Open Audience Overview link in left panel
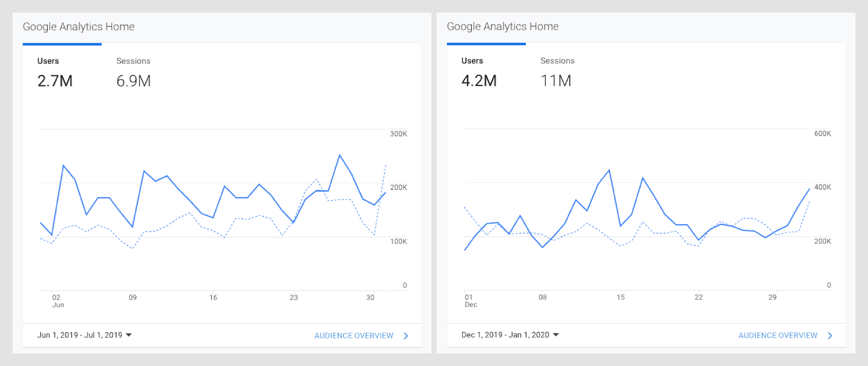The height and width of the screenshot is (366, 868). pyautogui.click(x=353, y=336)
